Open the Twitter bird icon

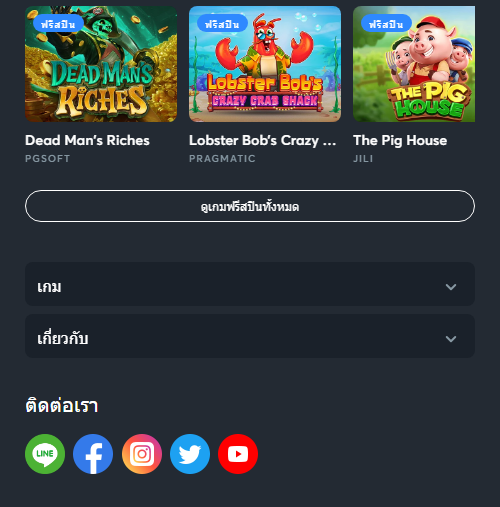pos(190,454)
